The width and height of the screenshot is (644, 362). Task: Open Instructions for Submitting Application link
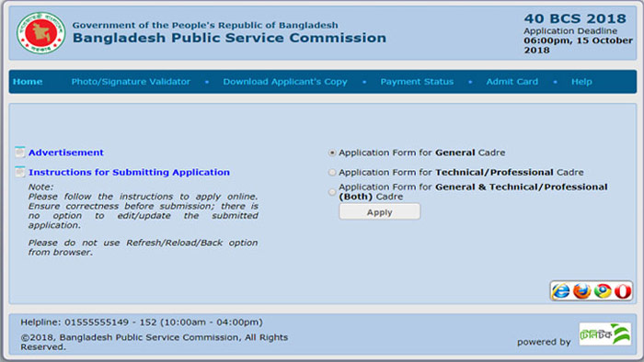click(129, 172)
